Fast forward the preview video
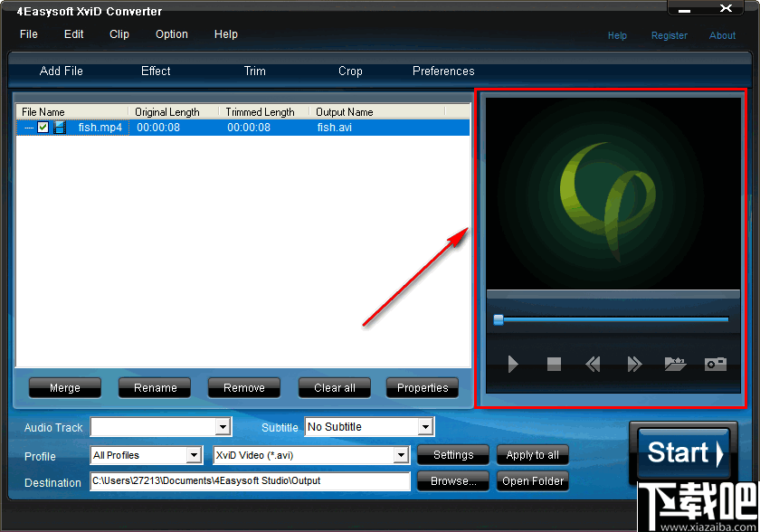The height and width of the screenshot is (532, 760). 634,365
